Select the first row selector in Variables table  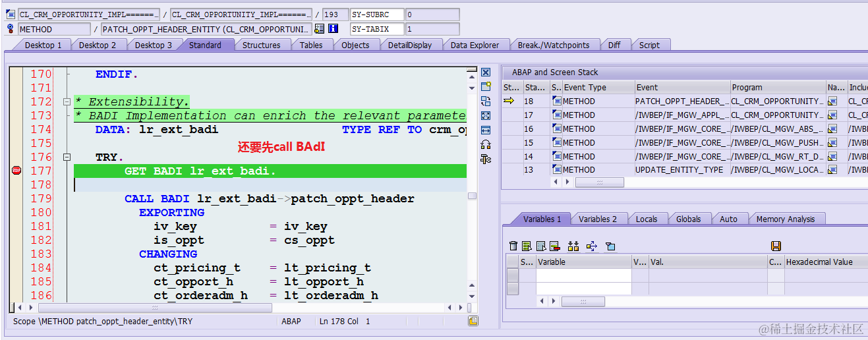512,275
